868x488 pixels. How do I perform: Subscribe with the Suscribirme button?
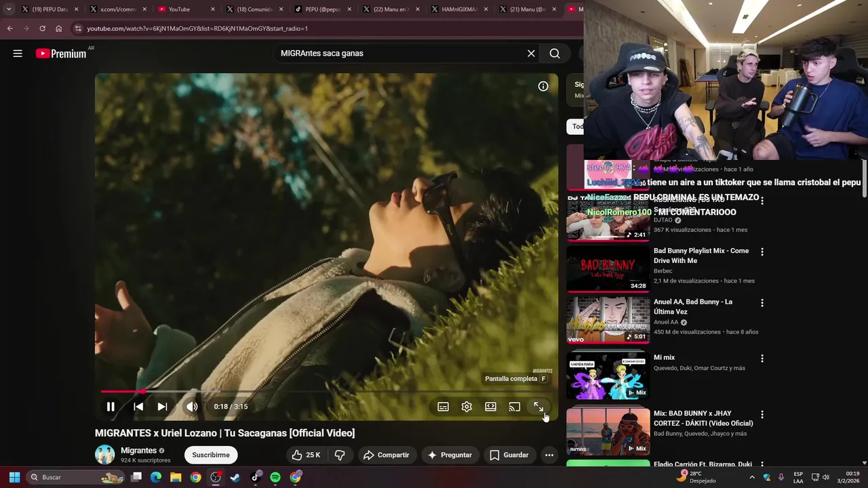(x=211, y=455)
